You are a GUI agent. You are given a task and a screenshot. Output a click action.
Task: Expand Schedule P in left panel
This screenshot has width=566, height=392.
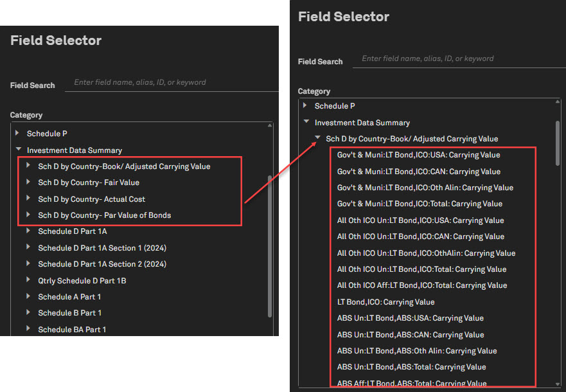pyautogui.click(x=17, y=134)
